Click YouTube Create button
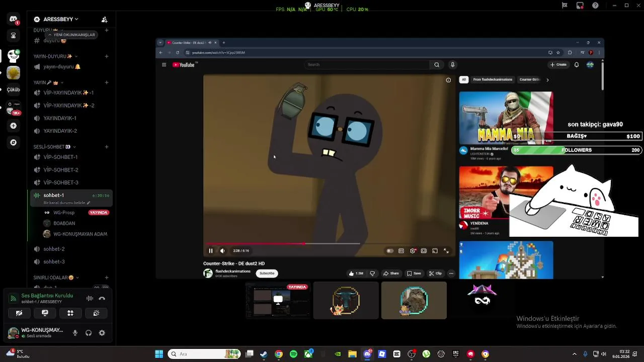This screenshot has width=644, height=362. pyautogui.click(x=558, y=65)
